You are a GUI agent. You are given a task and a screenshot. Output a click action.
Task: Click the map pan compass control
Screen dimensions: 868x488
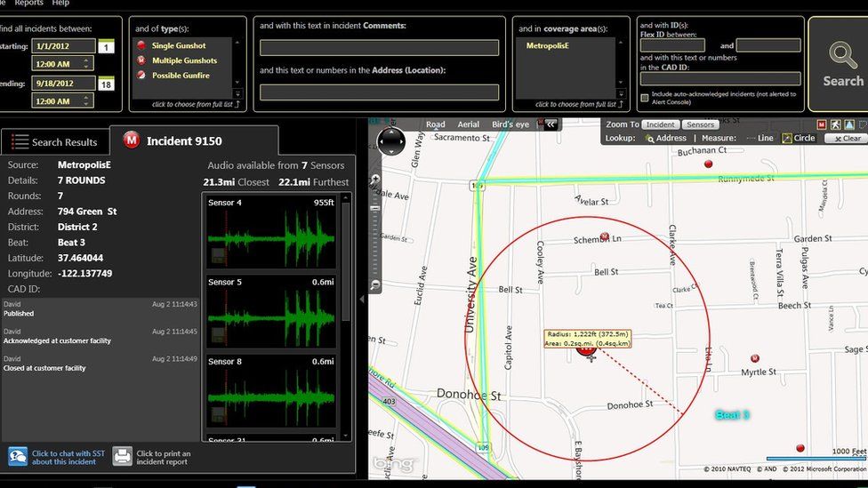point(391,141)
